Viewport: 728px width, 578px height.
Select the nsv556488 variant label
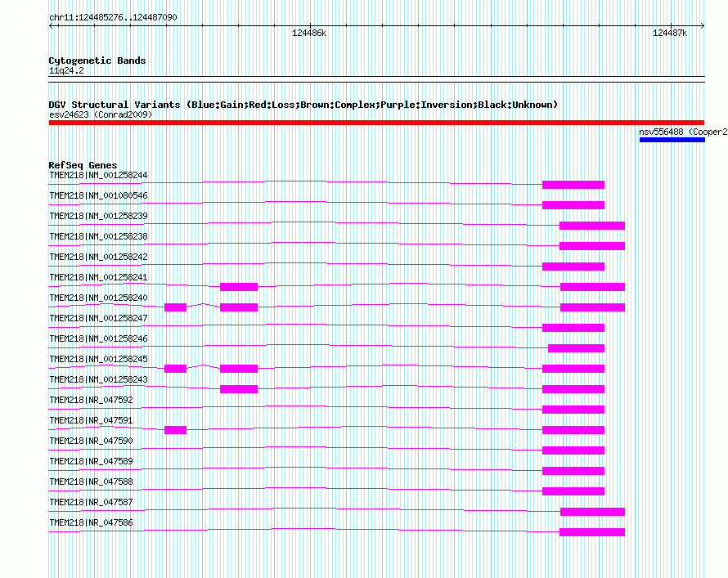(x=683, y=132)
